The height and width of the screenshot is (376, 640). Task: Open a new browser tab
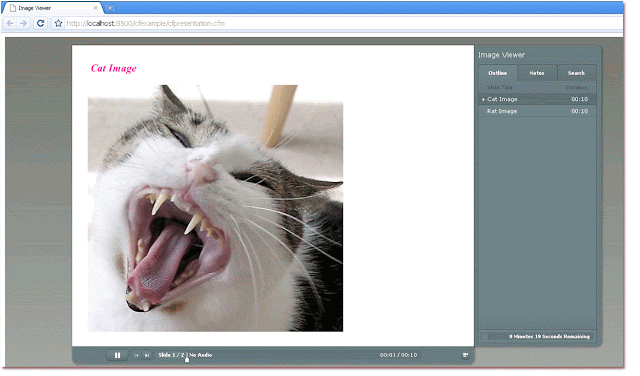[111, 8]
